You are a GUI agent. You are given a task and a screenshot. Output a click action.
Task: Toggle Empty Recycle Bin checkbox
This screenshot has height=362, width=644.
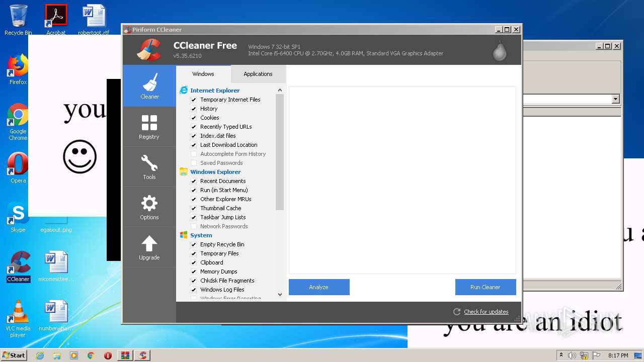[194, 244]
